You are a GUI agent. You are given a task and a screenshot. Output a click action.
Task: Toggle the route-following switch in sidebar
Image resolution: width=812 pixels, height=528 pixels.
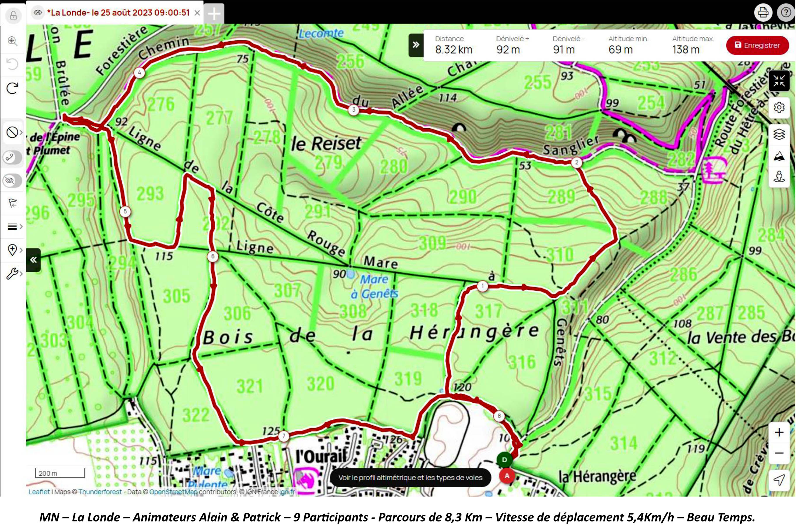13,157
